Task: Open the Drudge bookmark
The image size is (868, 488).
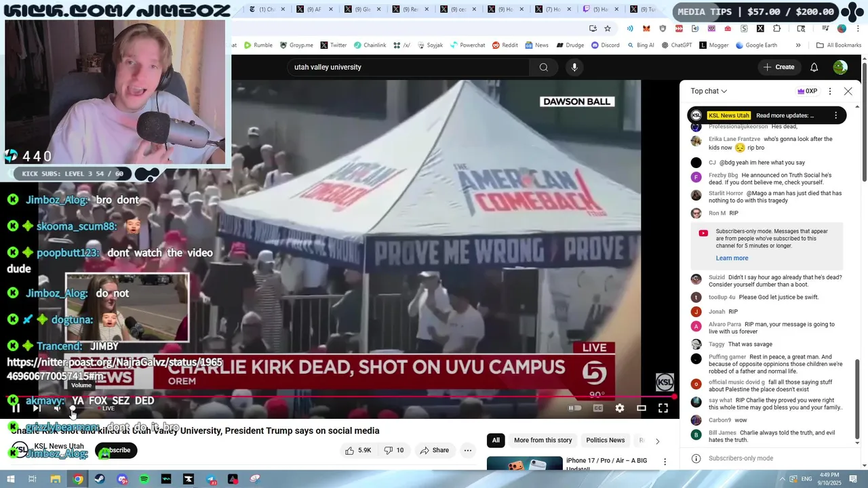Action: click(570, 45)
